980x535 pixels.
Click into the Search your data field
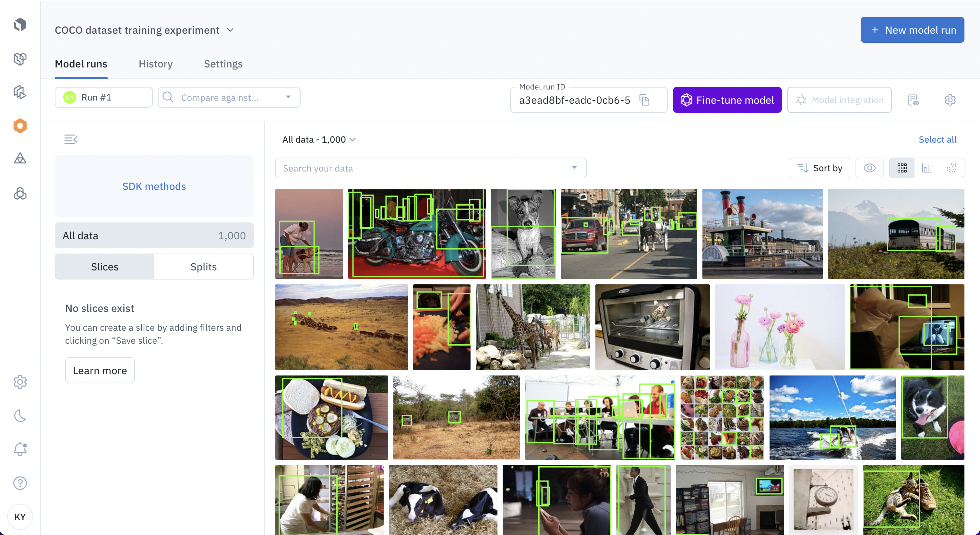pyautogui.click(x=431, y=168)
